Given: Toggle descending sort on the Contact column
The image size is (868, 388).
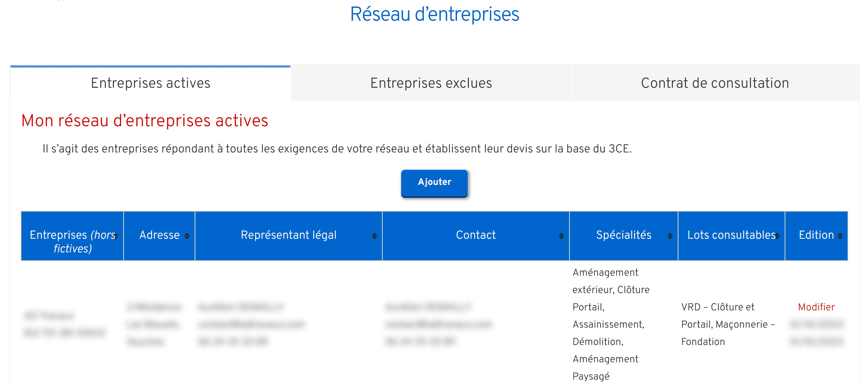Looking at the screenshot, I should [x=561, y=236].
